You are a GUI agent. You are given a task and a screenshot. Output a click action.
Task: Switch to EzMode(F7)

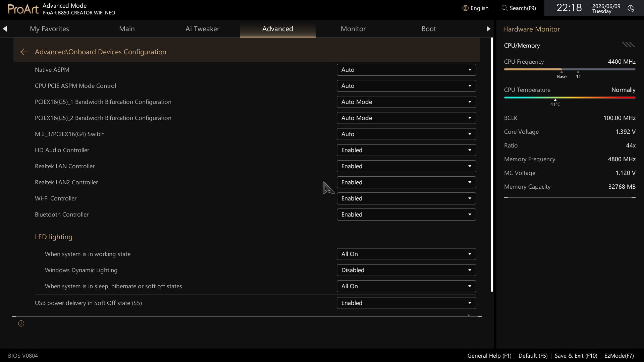tap(619, 356)
